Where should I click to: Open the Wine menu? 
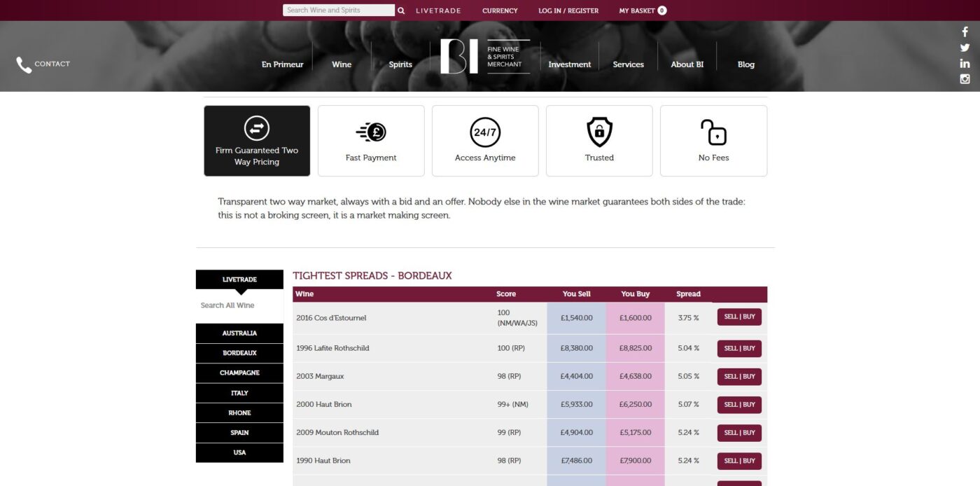click(342, 64)
